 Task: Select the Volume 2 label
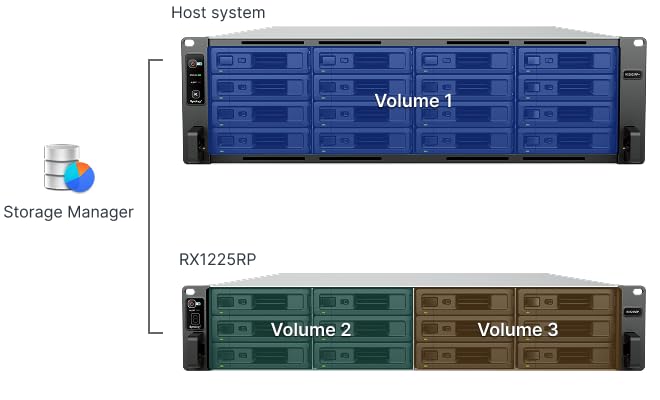pos(311,329)
